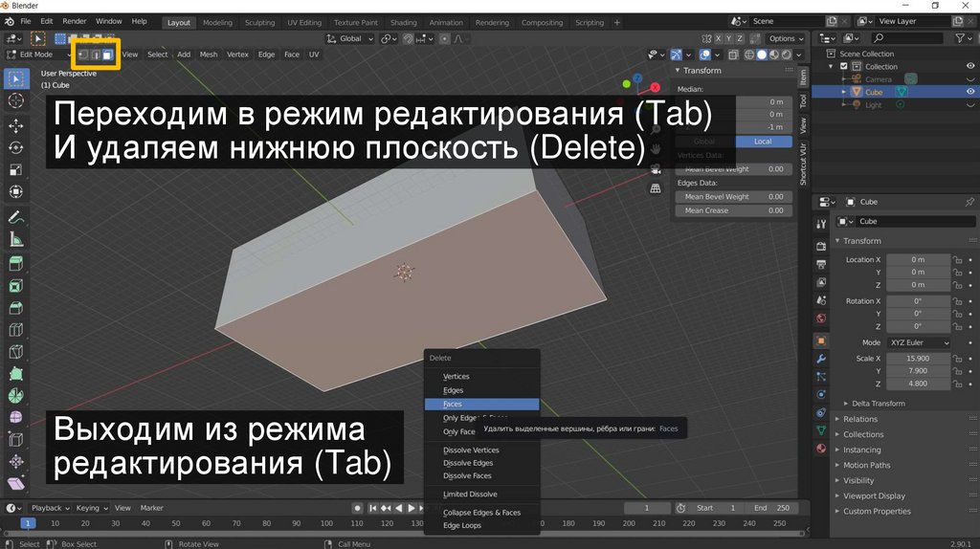This screenshot has width=980, height=549.
Task: Open the Material properties tab
Action: point(821,449)
